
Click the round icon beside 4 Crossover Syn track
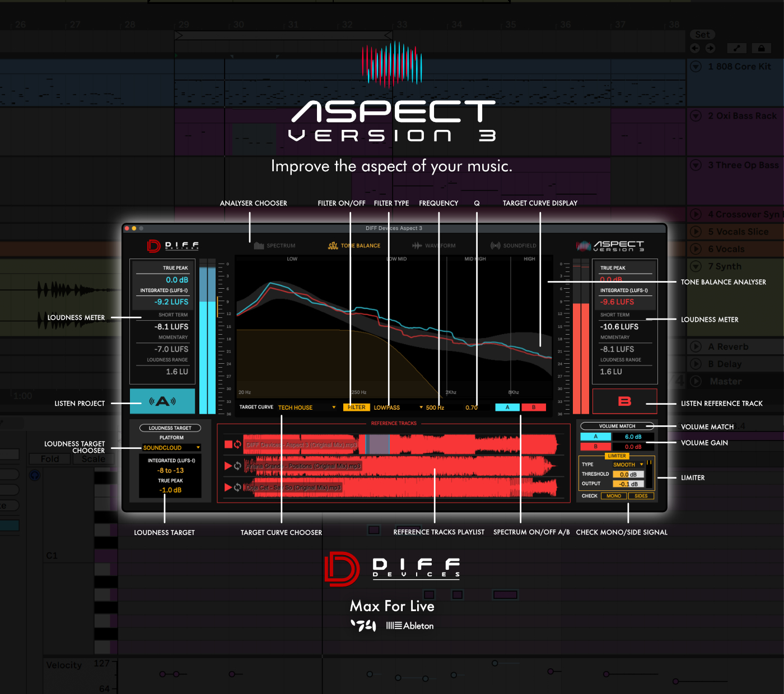point(696,214)
